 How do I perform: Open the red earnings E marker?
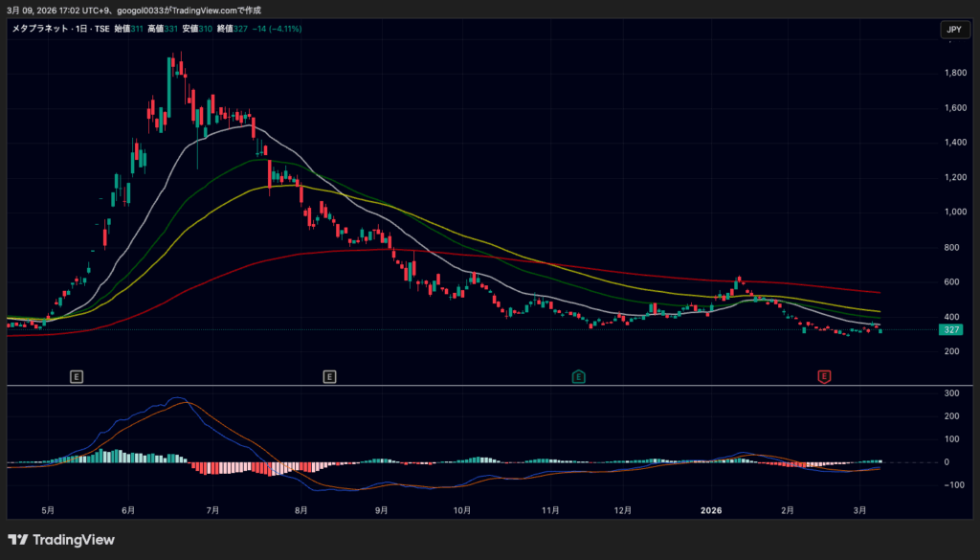(x=823, y=377)
